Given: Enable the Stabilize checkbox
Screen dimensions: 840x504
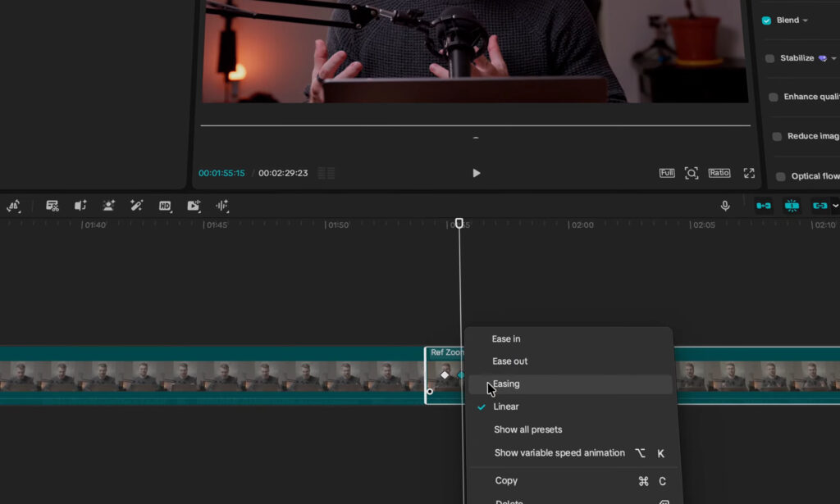Looking at the screenshot, I should coord(769,58).
